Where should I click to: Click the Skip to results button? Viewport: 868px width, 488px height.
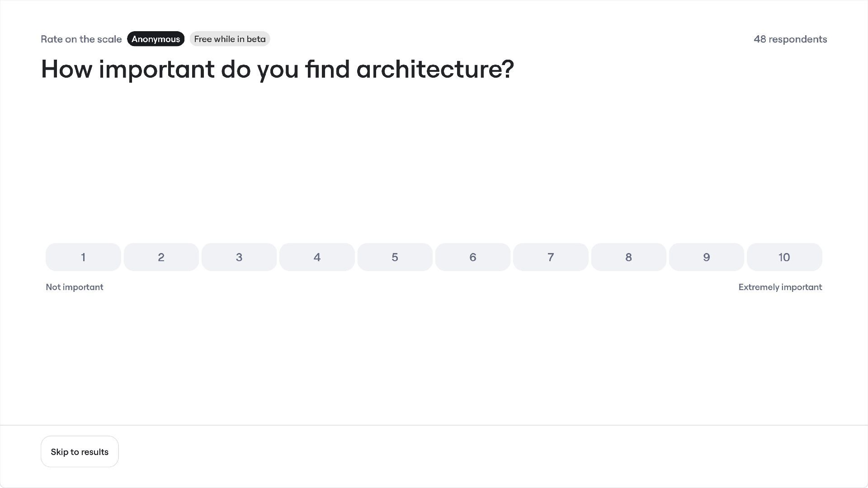[x=80, y=452]
